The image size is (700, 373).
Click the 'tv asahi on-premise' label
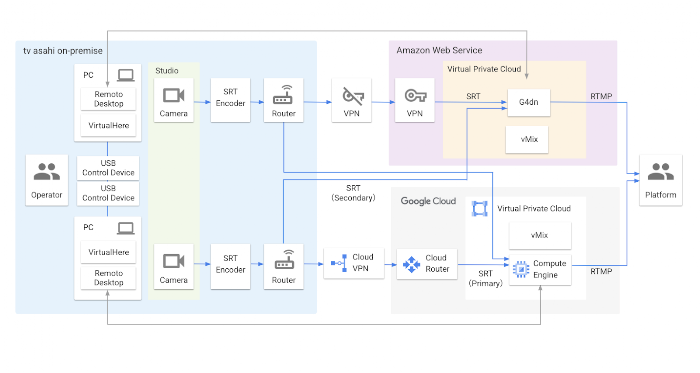pos(63,51)
